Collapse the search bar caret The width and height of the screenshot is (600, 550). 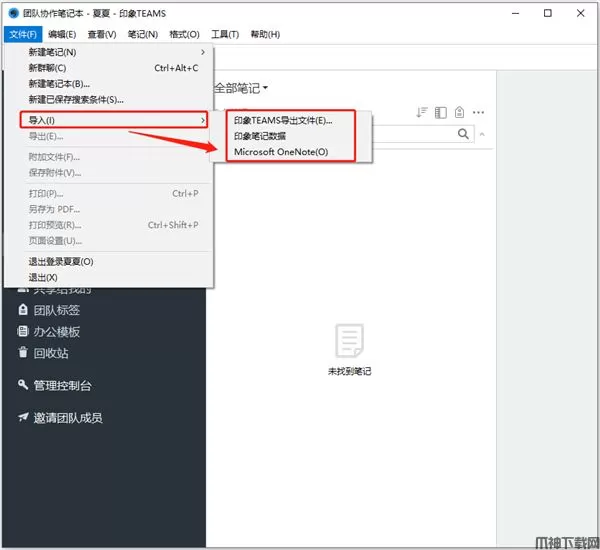482,134
